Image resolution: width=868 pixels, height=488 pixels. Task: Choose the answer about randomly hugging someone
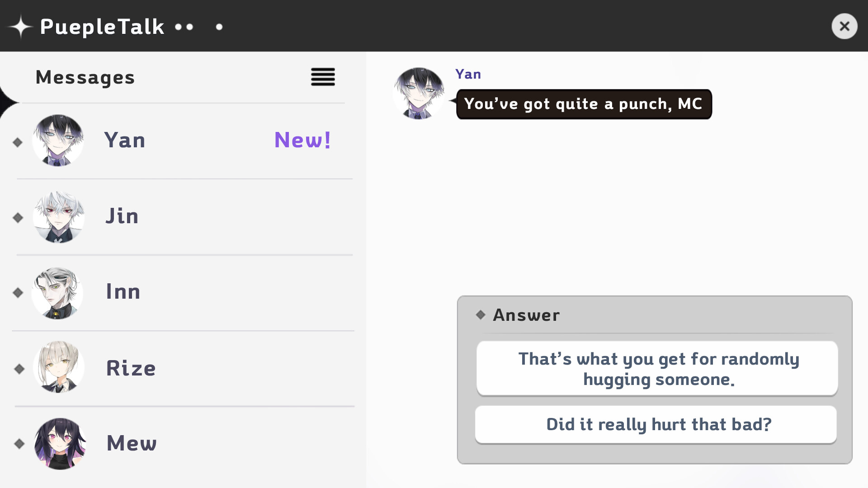(658, 368)
